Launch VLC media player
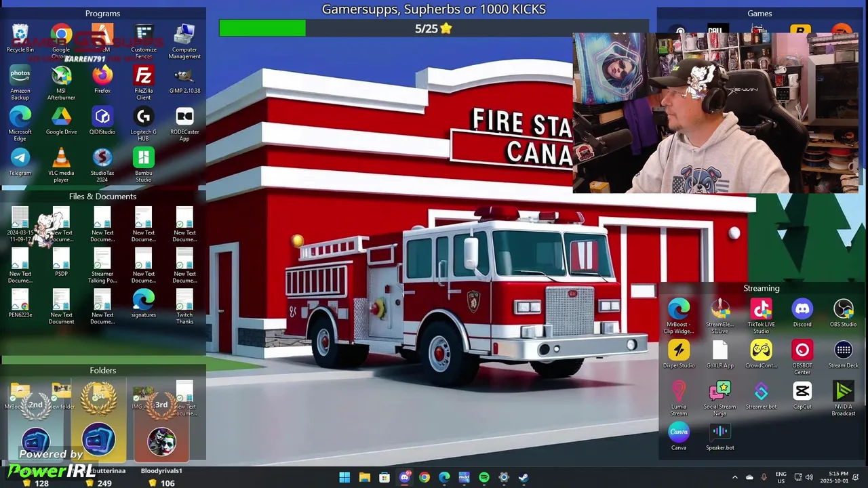The width and height of the screenshot is (868, 488). coord(62,166)
